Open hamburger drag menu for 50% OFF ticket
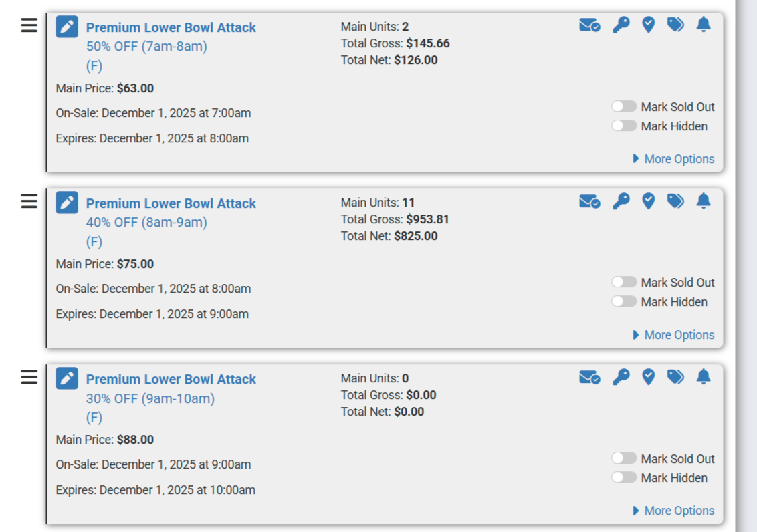This screenshot has height=532, width=757. coord(29,25)
